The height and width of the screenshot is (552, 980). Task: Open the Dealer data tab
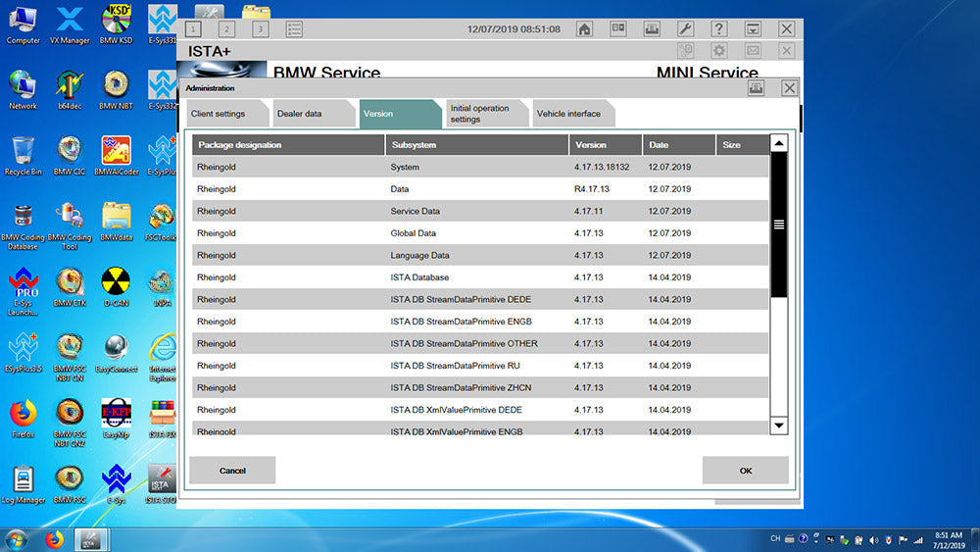click(299, 114)
